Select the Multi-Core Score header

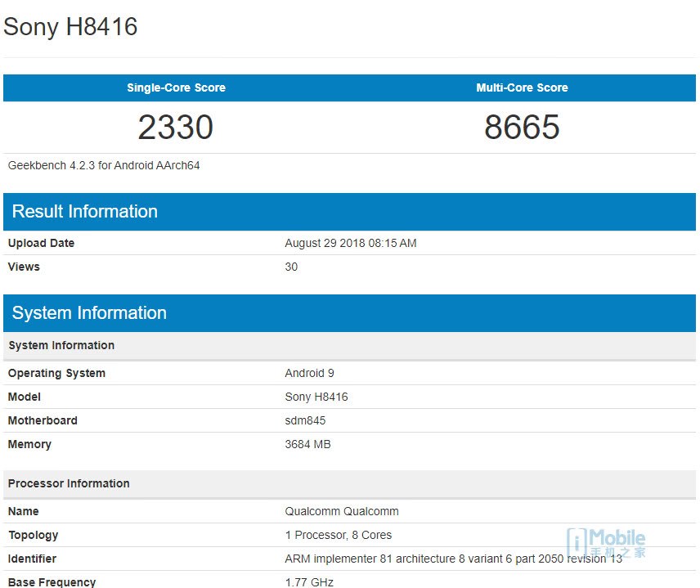coord(522,88)
